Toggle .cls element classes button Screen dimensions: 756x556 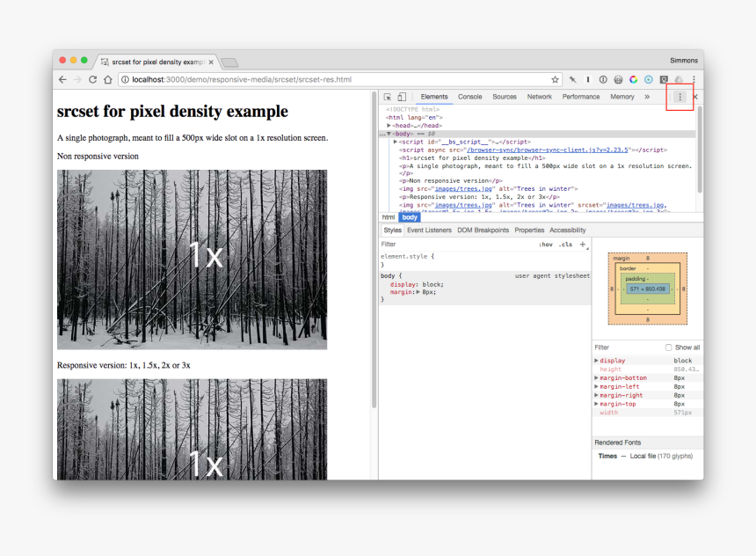[x=565, y=245]
